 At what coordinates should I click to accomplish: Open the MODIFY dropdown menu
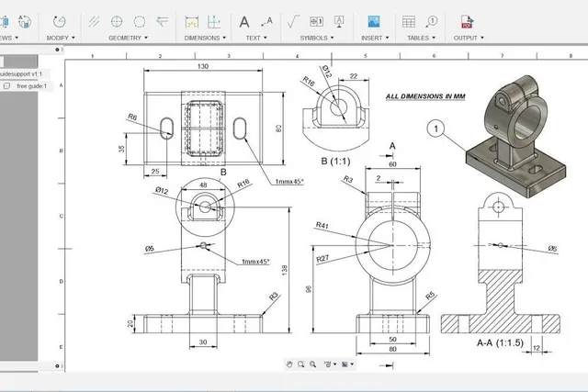point(61,38)
